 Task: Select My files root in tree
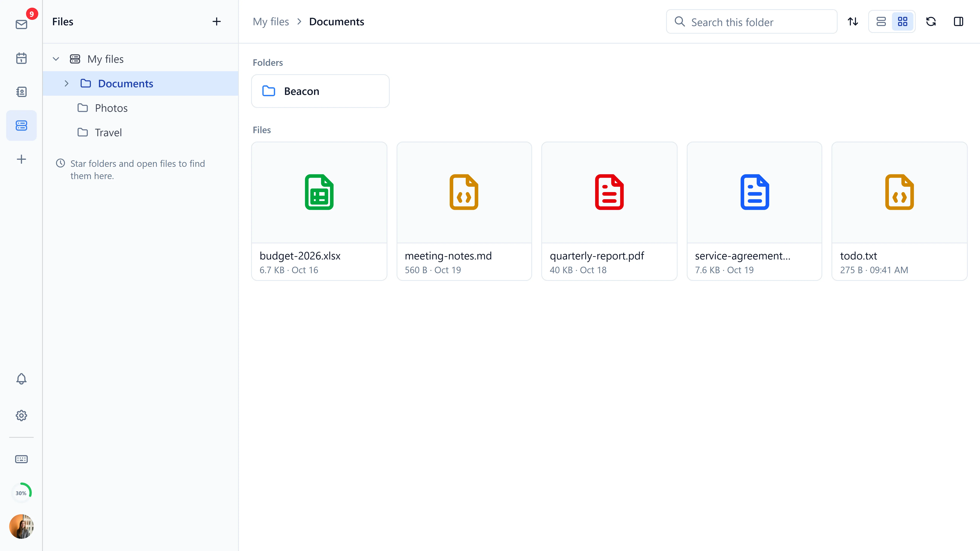(140, 59)
